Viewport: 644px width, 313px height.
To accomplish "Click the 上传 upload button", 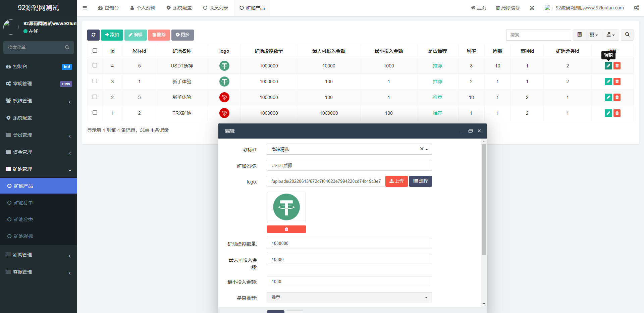I will (x=396, y=181).
